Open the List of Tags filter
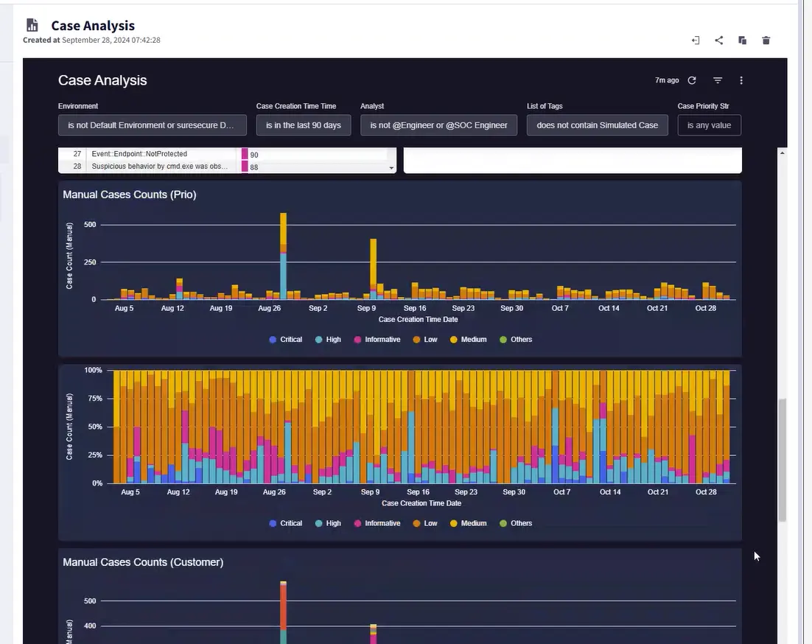 pyautogui.click(x=597, y=125)
